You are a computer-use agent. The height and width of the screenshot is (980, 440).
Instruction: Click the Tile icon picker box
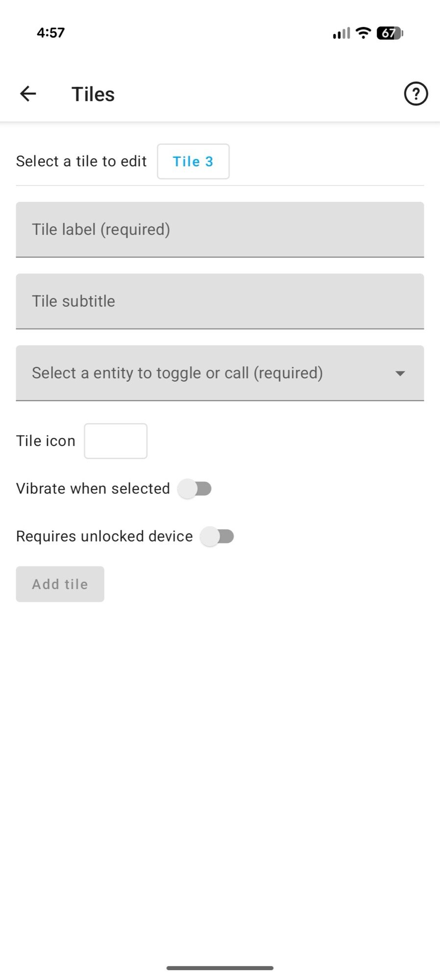(116, 441)
